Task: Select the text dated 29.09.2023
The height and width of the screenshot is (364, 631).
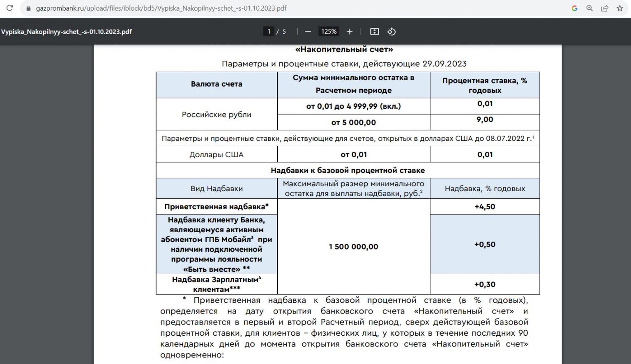Action: (344, 64)
